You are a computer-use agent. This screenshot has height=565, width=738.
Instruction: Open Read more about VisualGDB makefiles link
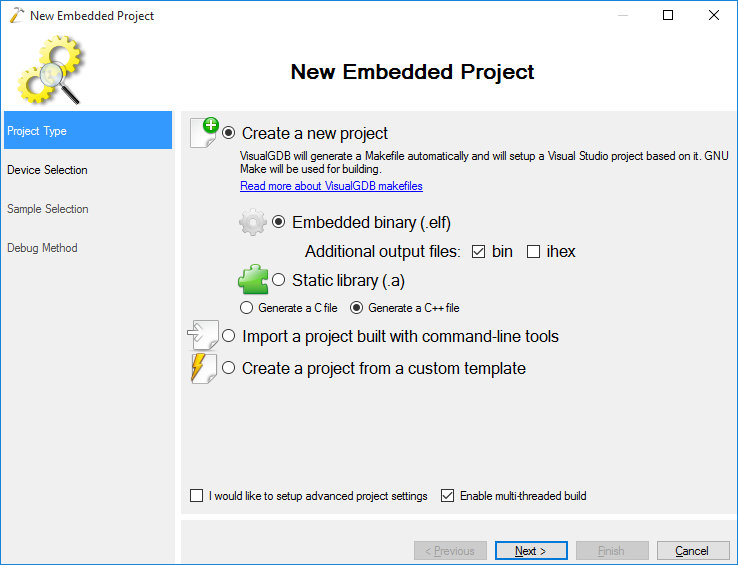[331, 186]
